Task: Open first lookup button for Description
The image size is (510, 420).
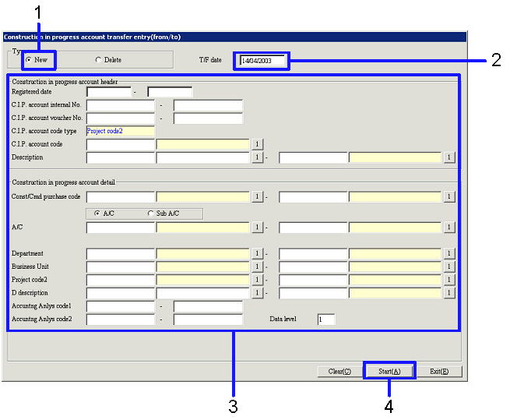Action: pyautogui.click(x=256, y=157)
